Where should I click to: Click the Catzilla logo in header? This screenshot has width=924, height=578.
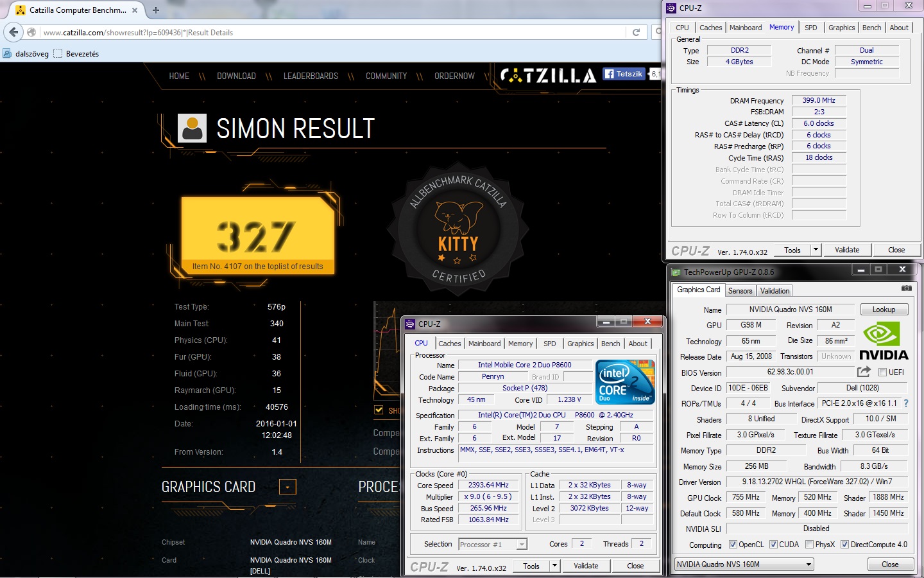tap(548, 76)
